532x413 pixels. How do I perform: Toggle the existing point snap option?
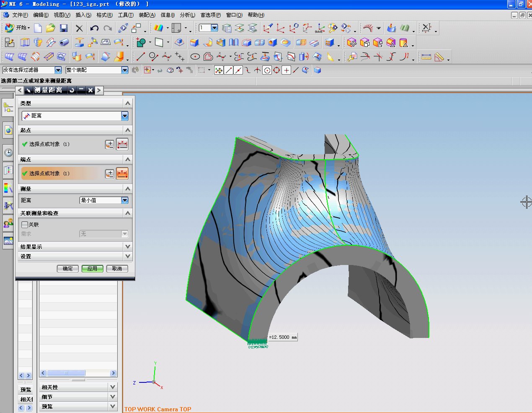pos(287,70)
